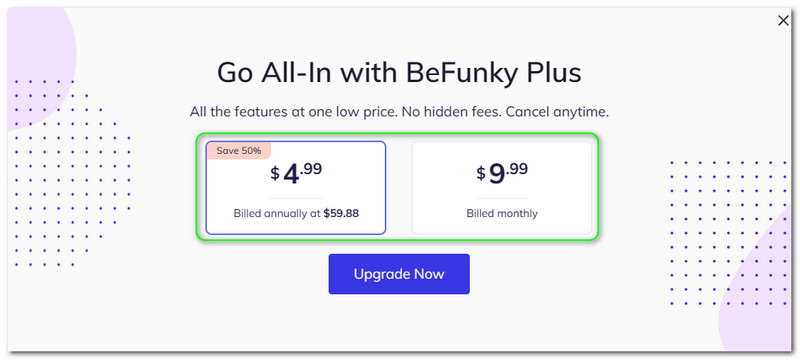Click the divider line under the $4.99 price

296,198
